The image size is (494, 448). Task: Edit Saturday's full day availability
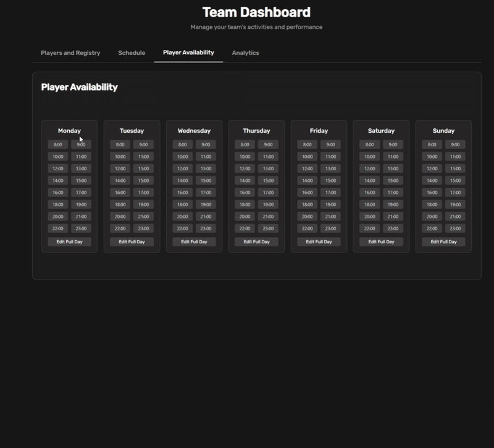click(x=381, y=242)
